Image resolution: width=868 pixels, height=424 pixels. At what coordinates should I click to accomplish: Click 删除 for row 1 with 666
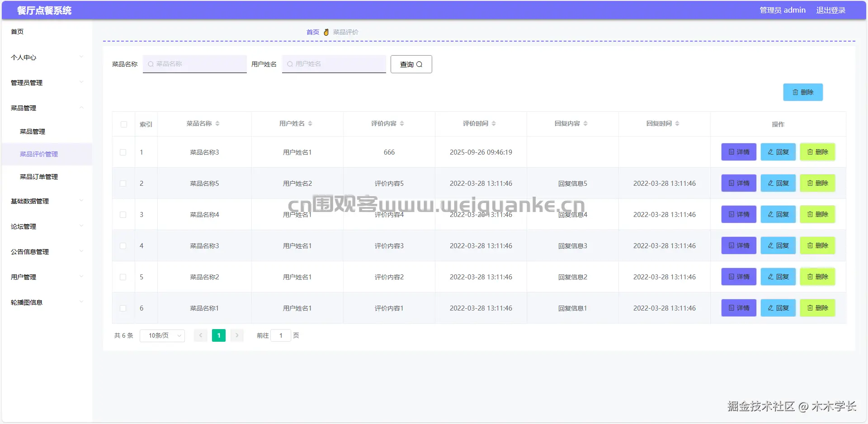[817, 152]
